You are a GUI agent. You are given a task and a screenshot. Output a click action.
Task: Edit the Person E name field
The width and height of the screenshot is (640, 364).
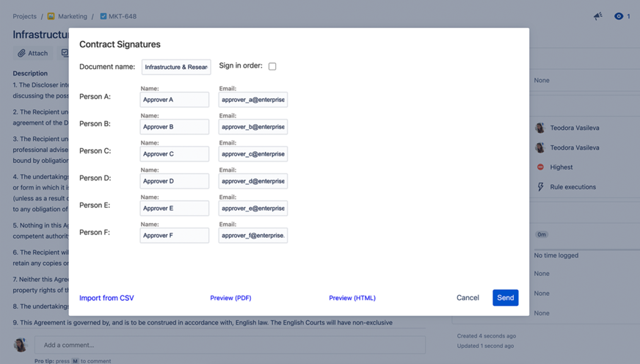174,208
